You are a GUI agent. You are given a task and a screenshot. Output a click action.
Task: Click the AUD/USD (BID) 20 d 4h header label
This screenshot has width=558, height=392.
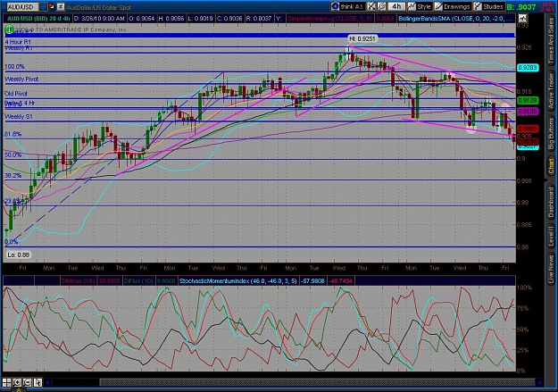38,19
